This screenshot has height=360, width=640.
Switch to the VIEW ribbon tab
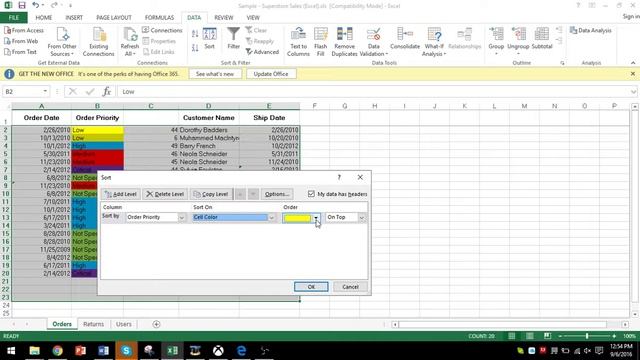[x=253, y=18]
